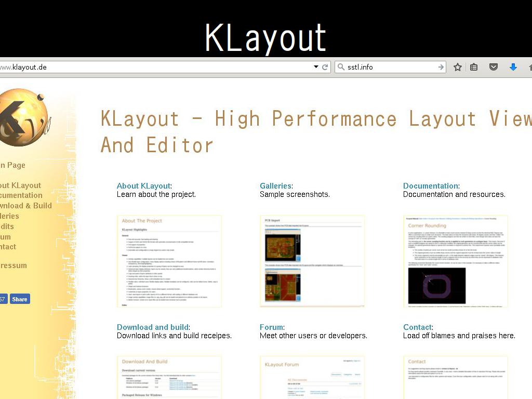Screen dimensions: 532x399
Task: Open Impressum in the sidebar
Action: click(13, 265)
